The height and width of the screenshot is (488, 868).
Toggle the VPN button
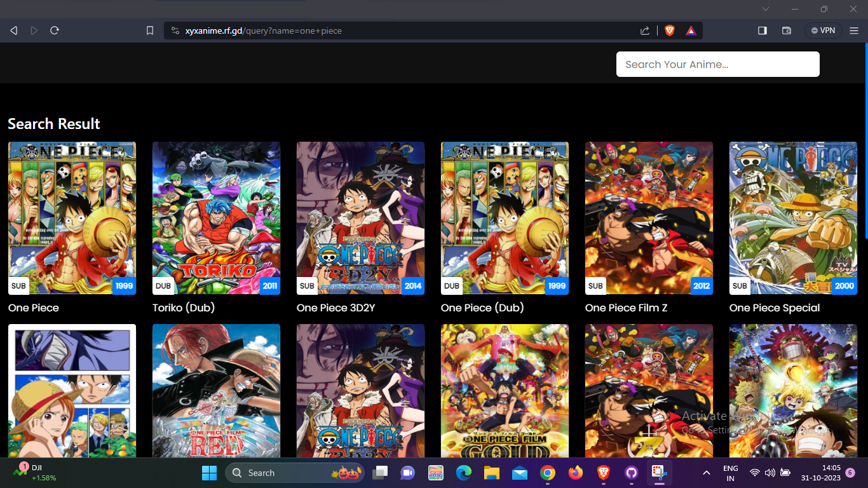pyautogui.click(x=823, y=30)
